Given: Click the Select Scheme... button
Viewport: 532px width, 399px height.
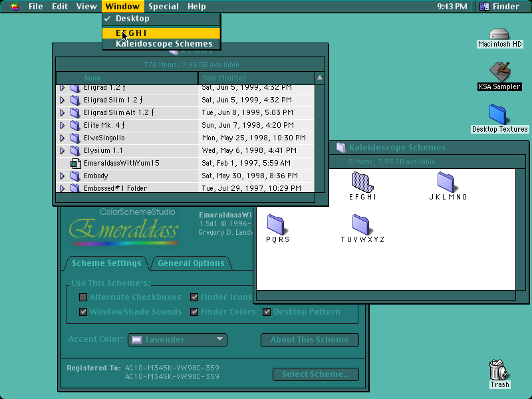Looking at the screenshot, I should point(316,374).
